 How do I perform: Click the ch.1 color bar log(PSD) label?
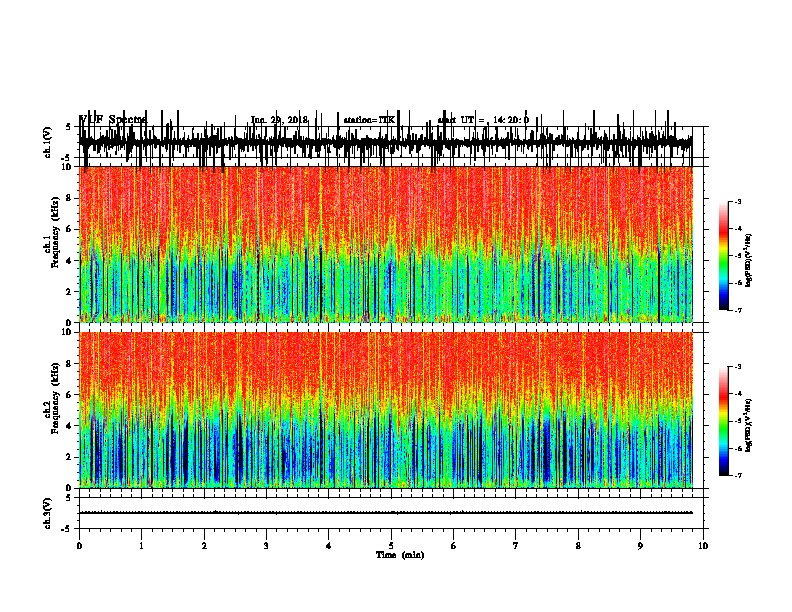tap(749, 260)
